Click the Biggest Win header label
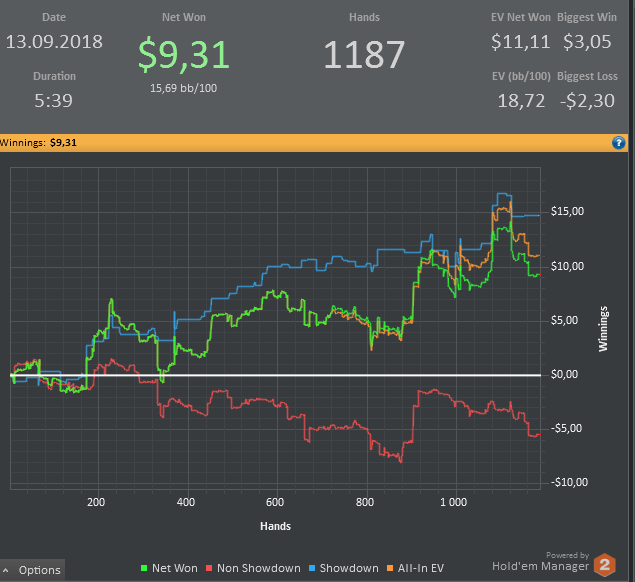The height and width of the screenshot is (582, 635). click(587, 17)
